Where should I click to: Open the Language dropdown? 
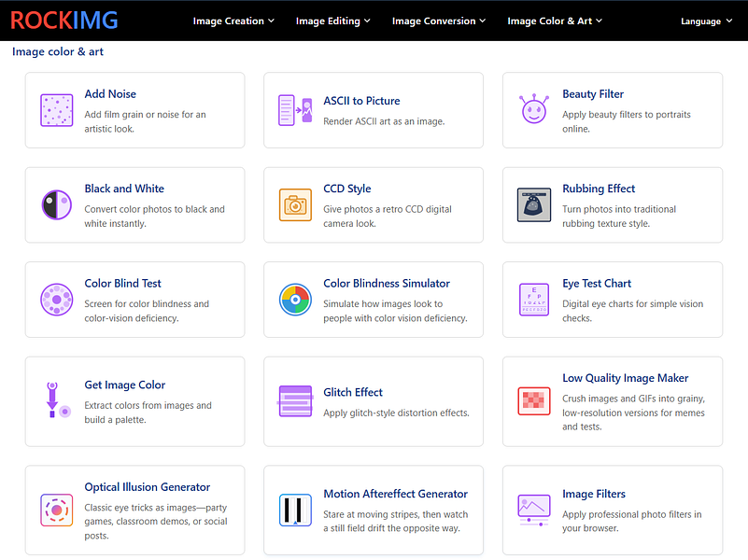coord(707,21)
